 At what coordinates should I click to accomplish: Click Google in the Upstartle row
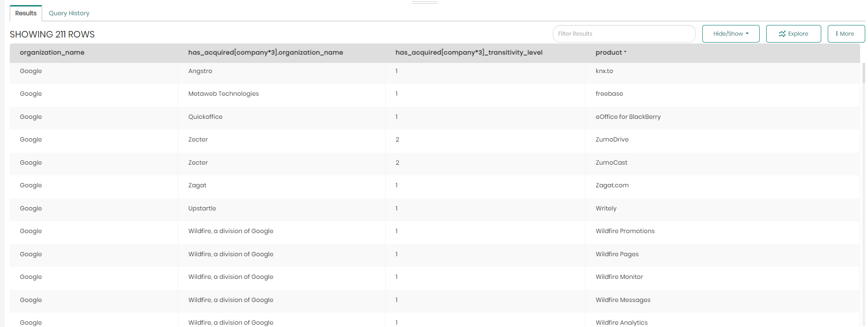[x=31, y=208]
